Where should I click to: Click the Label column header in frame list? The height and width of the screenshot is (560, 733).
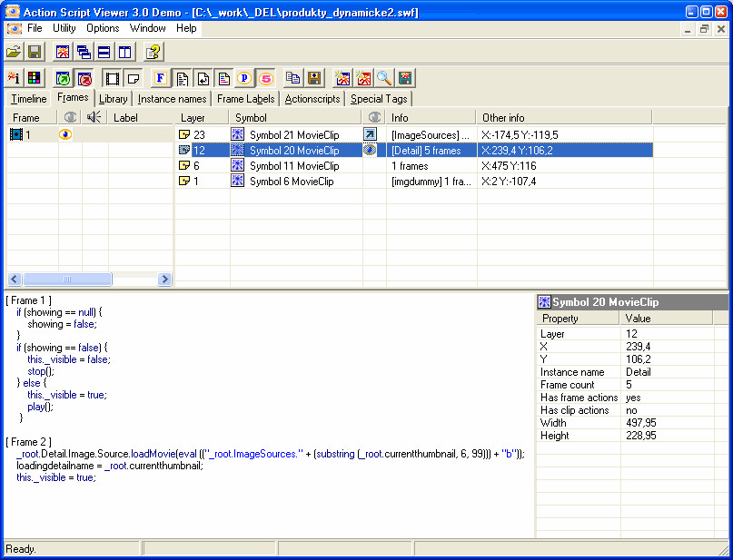pos(140,118)
